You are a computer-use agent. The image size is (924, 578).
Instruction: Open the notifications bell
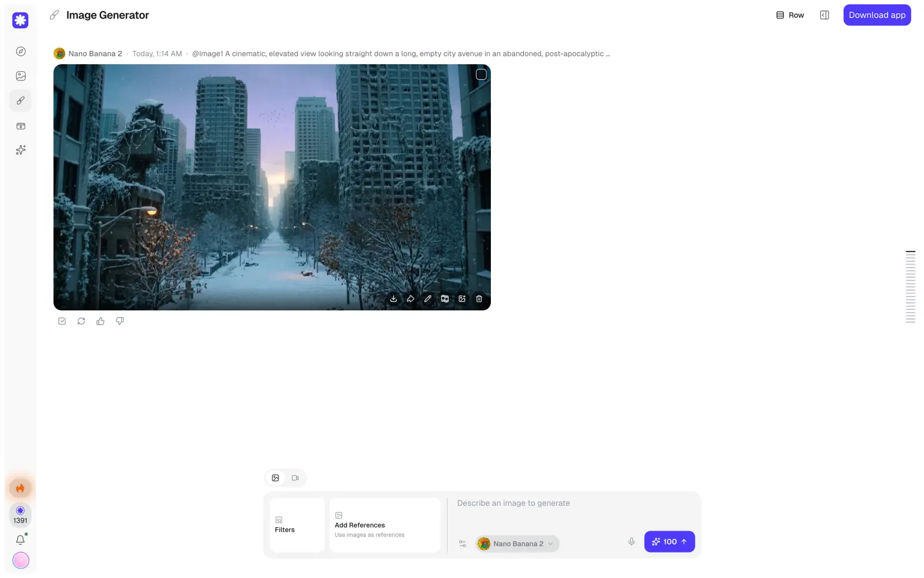click(x=20, y=540)
